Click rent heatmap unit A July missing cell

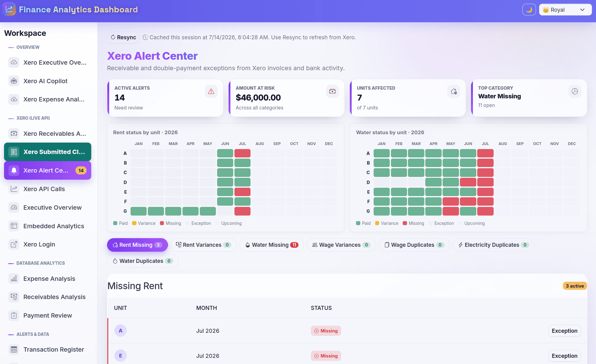coord(242,153)
